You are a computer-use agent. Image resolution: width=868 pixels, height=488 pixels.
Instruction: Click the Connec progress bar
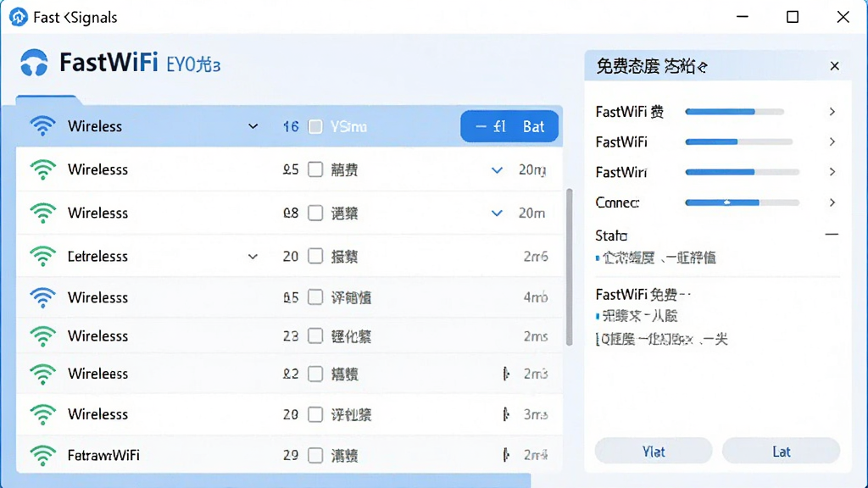(743, 202)
